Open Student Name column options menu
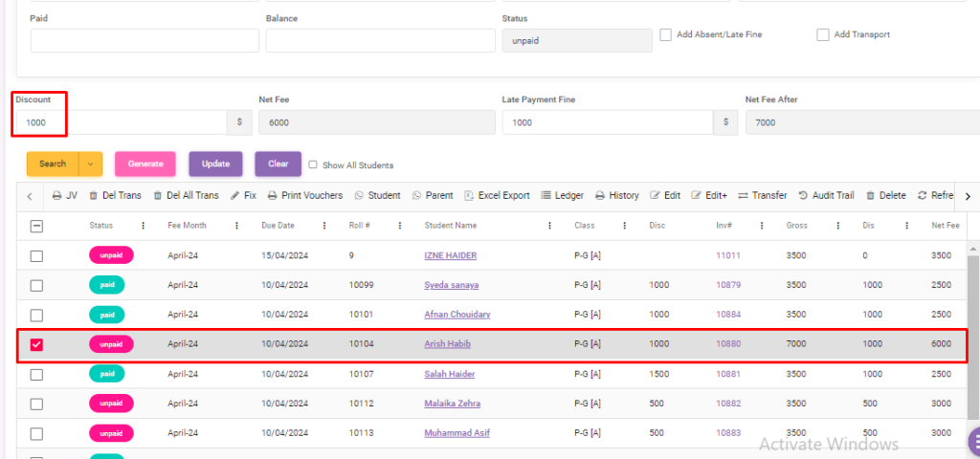 point(549,226)
